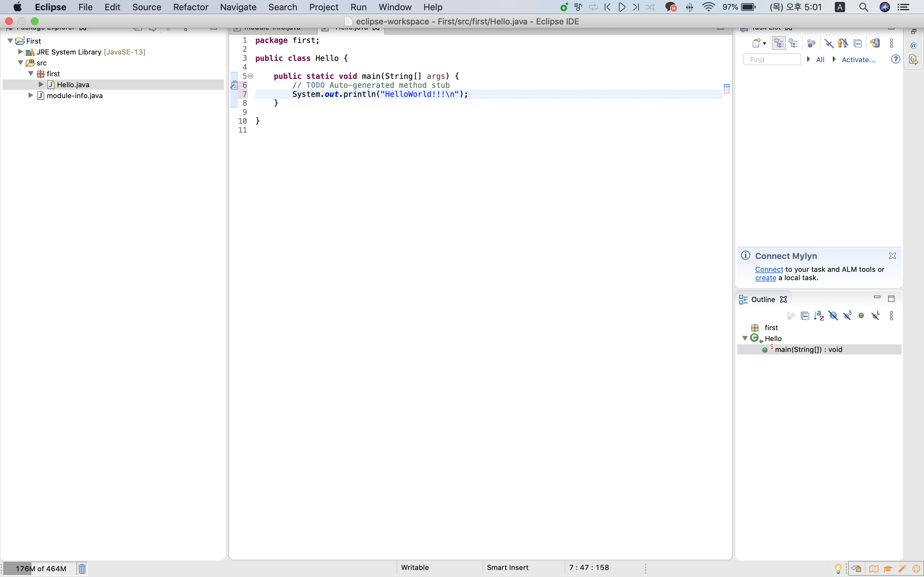Click tip of the day lightbulb icon
The image size is (924, 577).
click(838, 568)
